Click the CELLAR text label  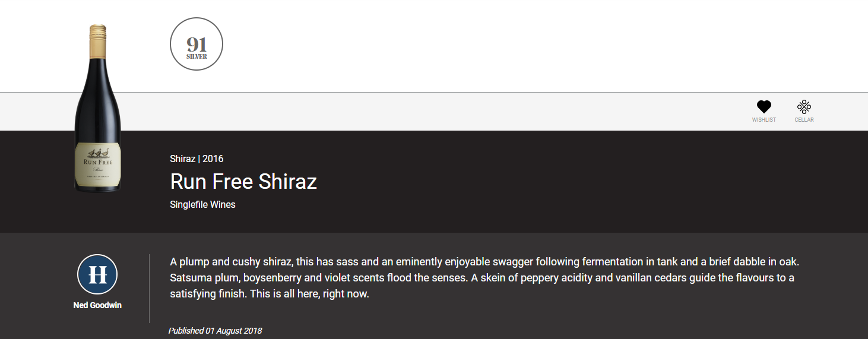tap(804, 120)
